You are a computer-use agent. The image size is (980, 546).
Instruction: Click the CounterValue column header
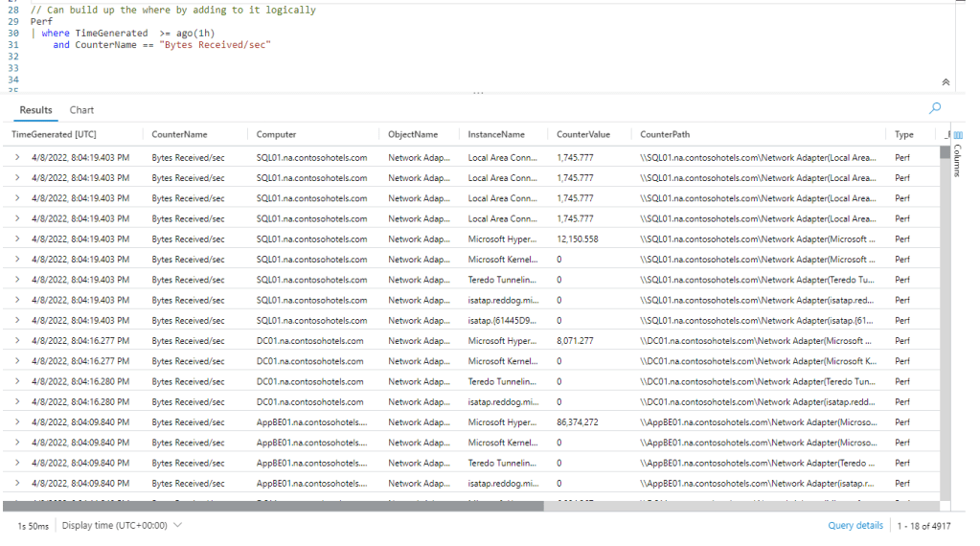tap(582, 135)
